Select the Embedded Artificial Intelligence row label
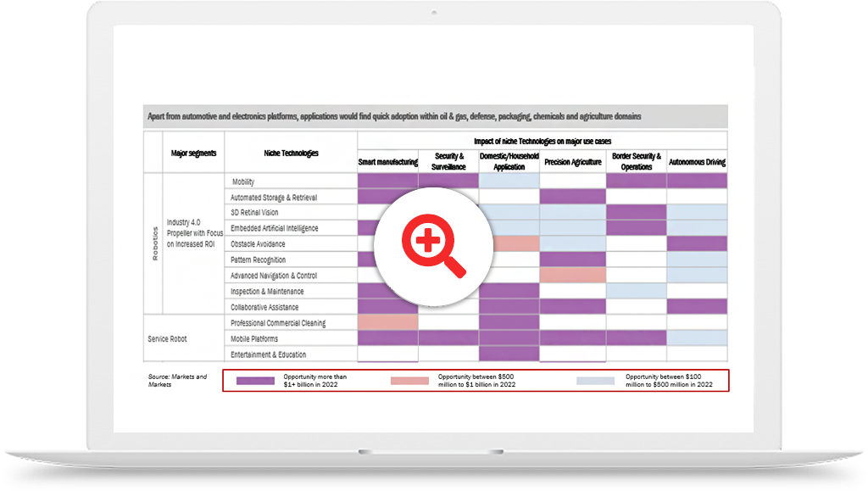This screenshot has width=868, height=491. tap(274, 228)
